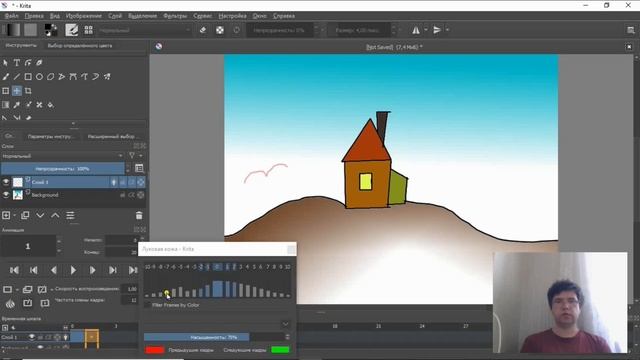Open the Слой menu
Image resolution: width=640 pixels, height=360 pixels.
coord(115,16)
